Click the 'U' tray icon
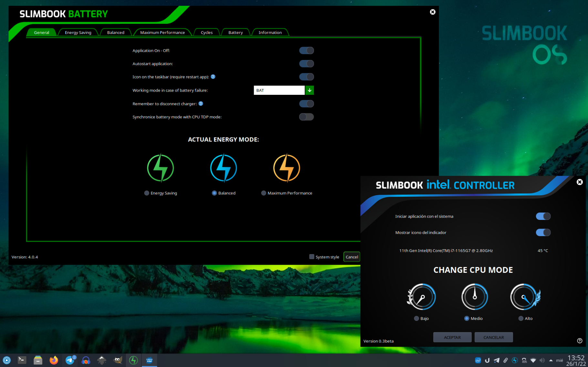Screen dimensions: 588x367 (x=487, y=360)
